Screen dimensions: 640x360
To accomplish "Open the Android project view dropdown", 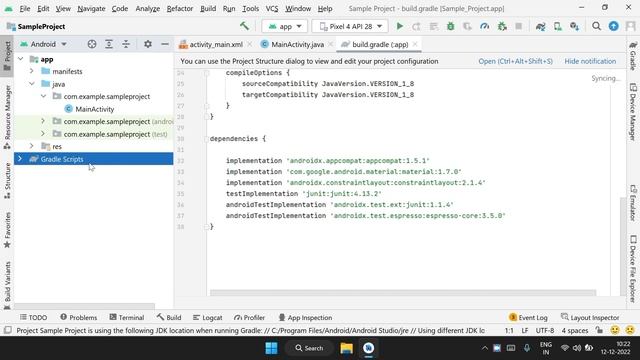I will coord(43,44).
